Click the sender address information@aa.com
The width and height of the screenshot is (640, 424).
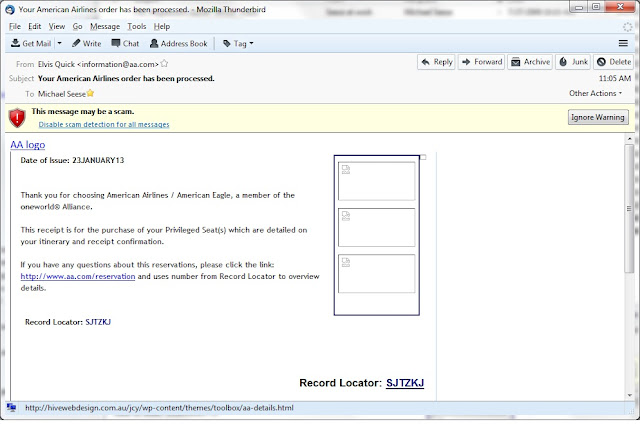tap(118, 64)
